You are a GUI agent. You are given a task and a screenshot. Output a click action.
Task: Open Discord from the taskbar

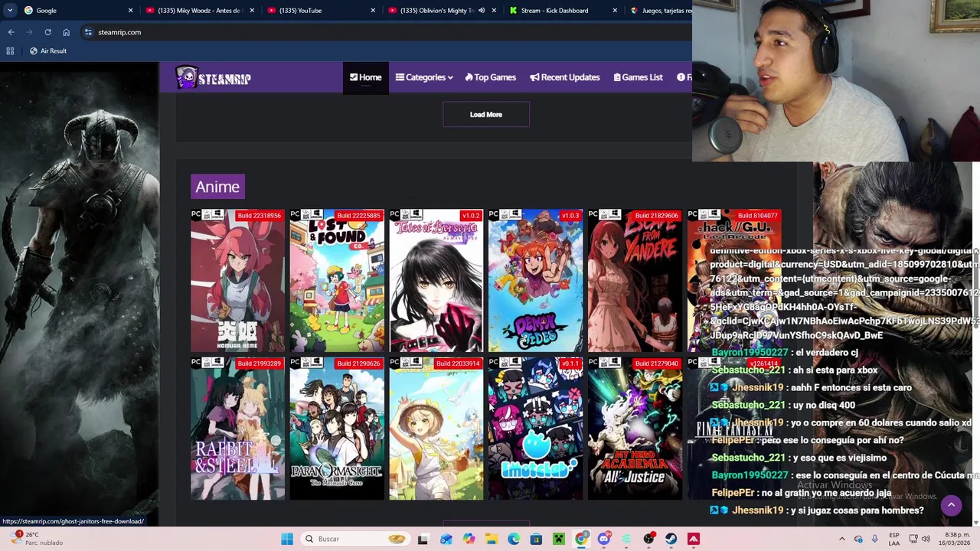(604, 539)
